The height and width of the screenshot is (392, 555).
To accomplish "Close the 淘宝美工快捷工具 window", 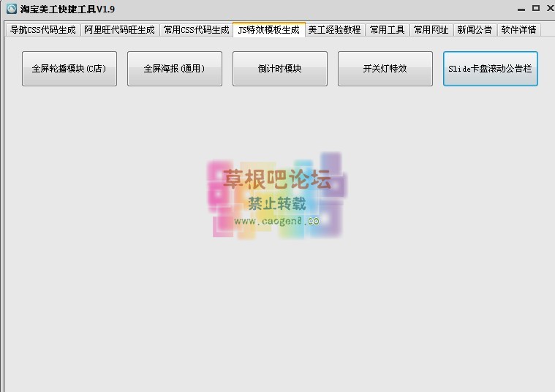I will (548, 8).
